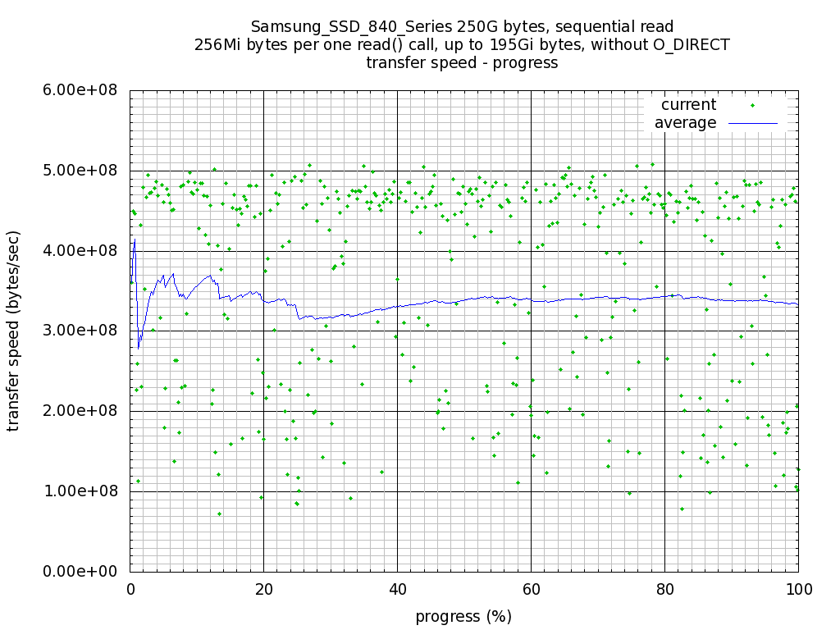Click the chart title line 'Samsung_SSD_840_Series'
840x630 pixels.
coord(462,27)
